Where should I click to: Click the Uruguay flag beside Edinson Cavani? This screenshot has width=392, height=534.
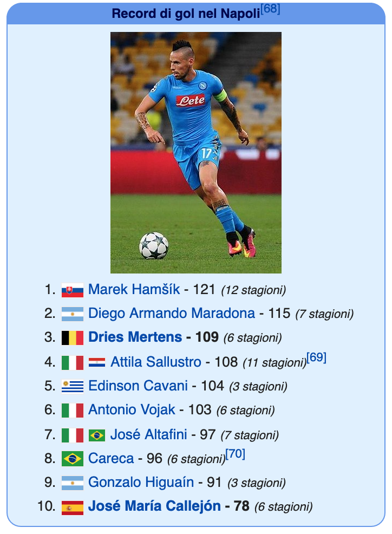tap(72, 387)
